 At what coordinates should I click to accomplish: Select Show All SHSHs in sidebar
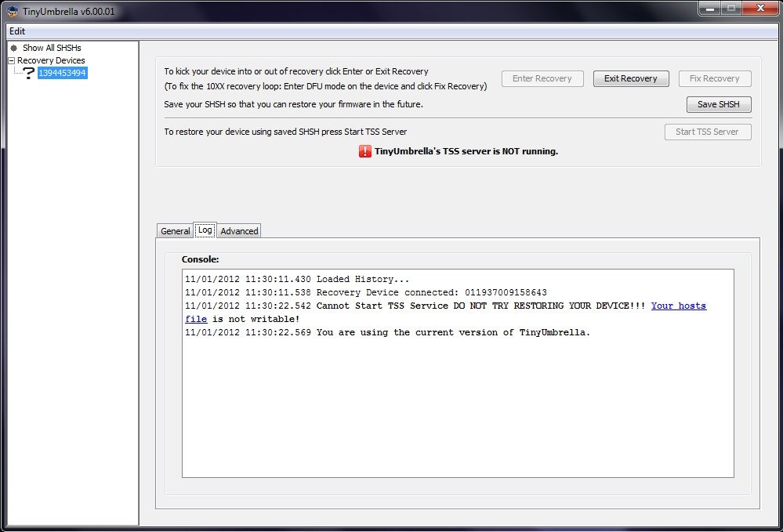[x=52, y=48]
